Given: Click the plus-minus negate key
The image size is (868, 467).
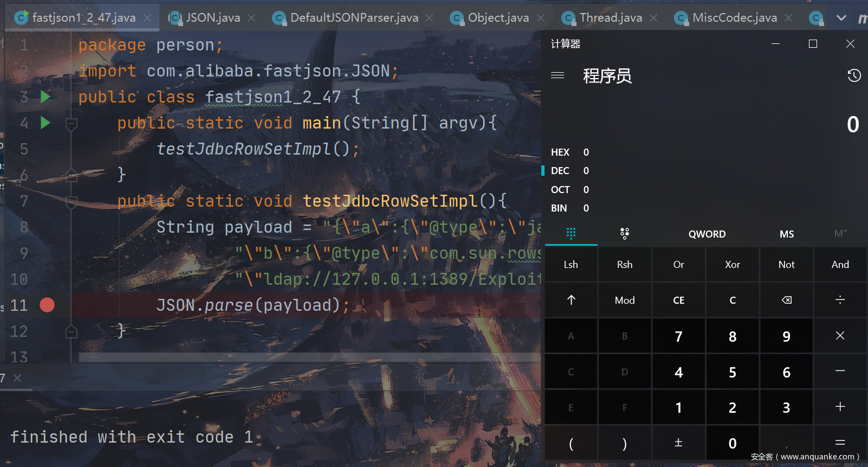Looking at the screenshot, I should click(x=678, y=443).
